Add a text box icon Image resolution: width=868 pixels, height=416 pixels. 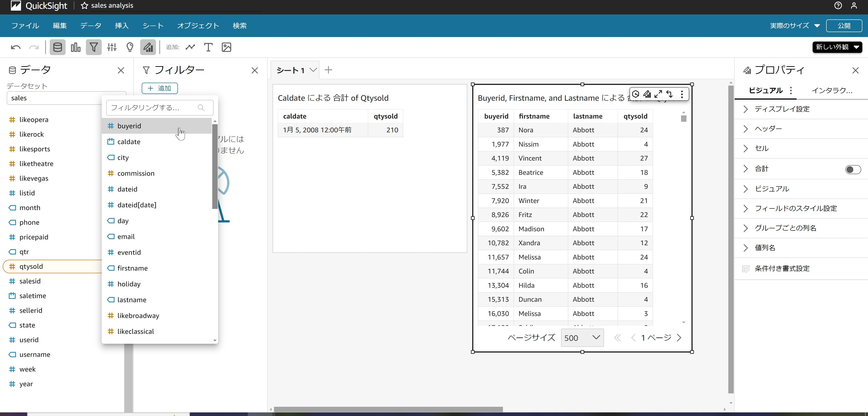208,47
